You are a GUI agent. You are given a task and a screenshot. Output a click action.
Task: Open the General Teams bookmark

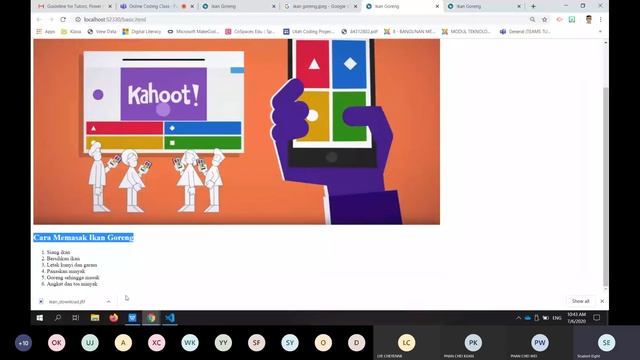point(525,31)
